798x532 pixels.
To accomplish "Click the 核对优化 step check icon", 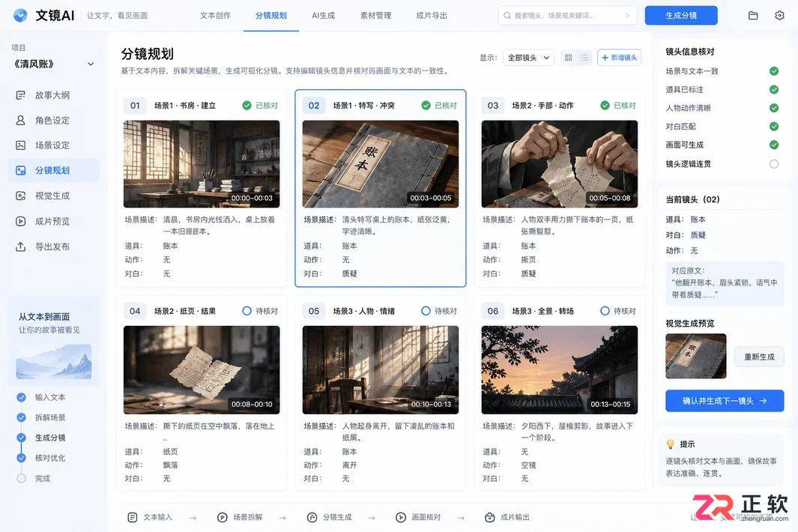I will [x=22, y=458].
